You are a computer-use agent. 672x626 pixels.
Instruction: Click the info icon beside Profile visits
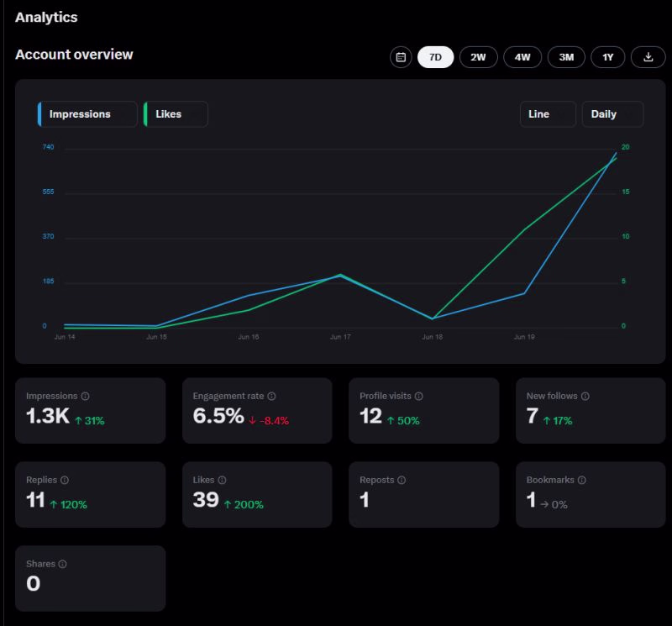click(x=418, y=396)
